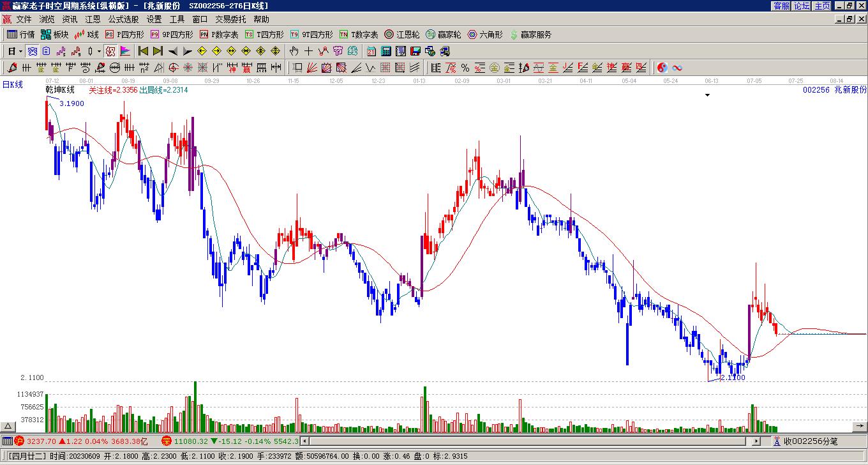This screenshot has width=868, height=465.
Task: Step chart forward with black right arrow
Action: pyautogui.click(x=187, y=51)
